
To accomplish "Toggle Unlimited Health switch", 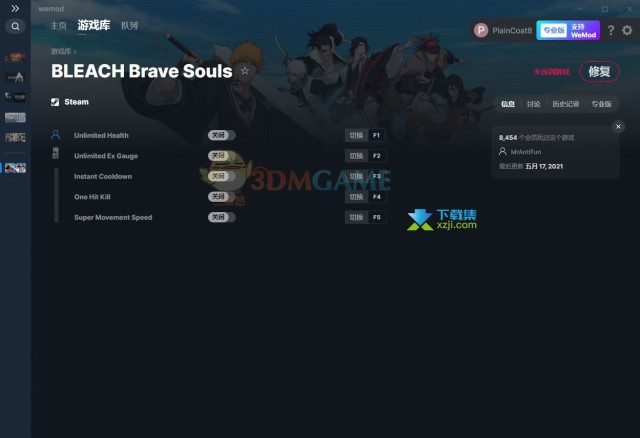I will [x=222, y=135].
